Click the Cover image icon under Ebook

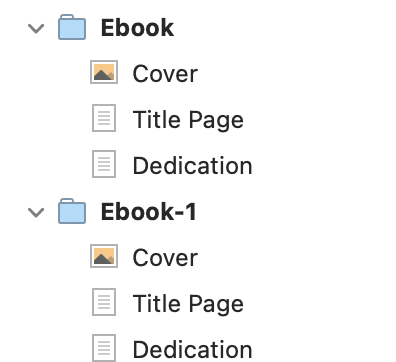coord(104,72)
